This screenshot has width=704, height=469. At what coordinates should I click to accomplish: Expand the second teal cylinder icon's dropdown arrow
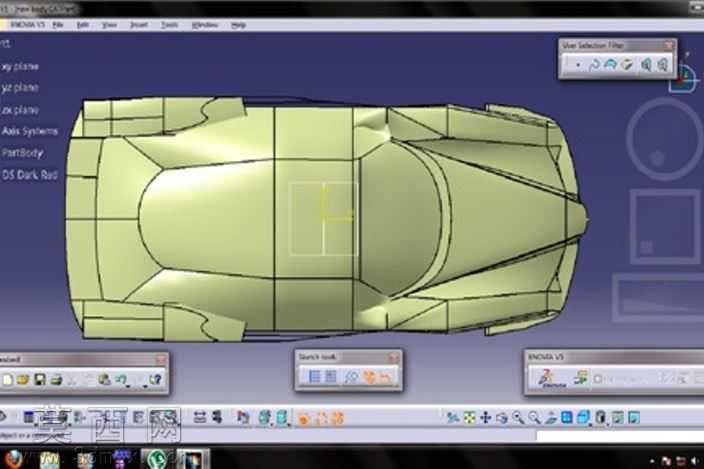(x=288, y=425)
